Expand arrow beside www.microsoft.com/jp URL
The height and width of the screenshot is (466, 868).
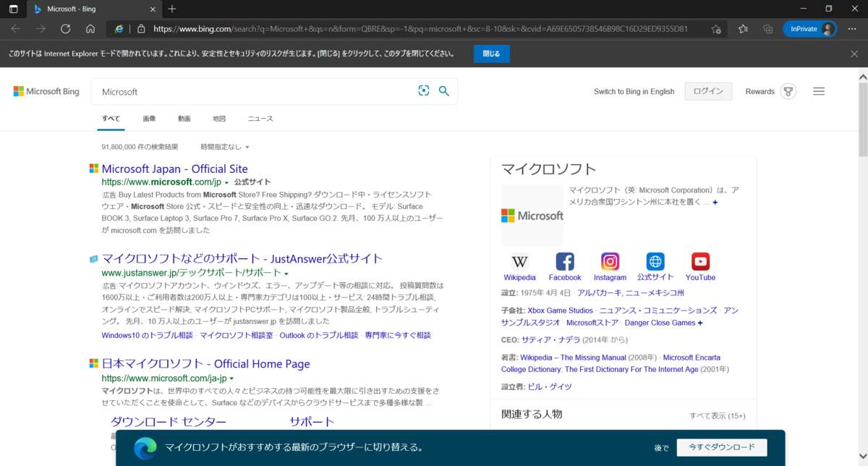click(226, 182)
